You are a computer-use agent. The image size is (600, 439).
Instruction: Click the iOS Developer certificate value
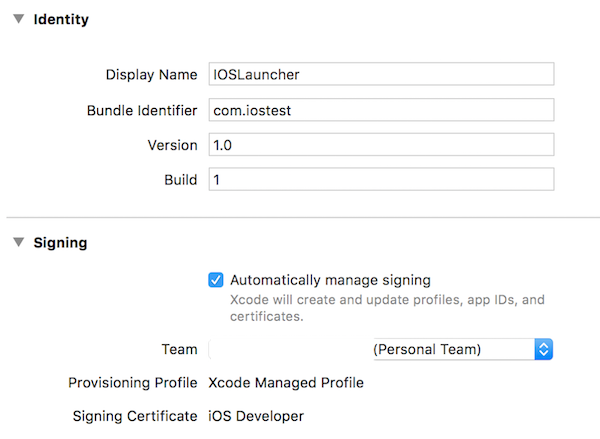256,416
